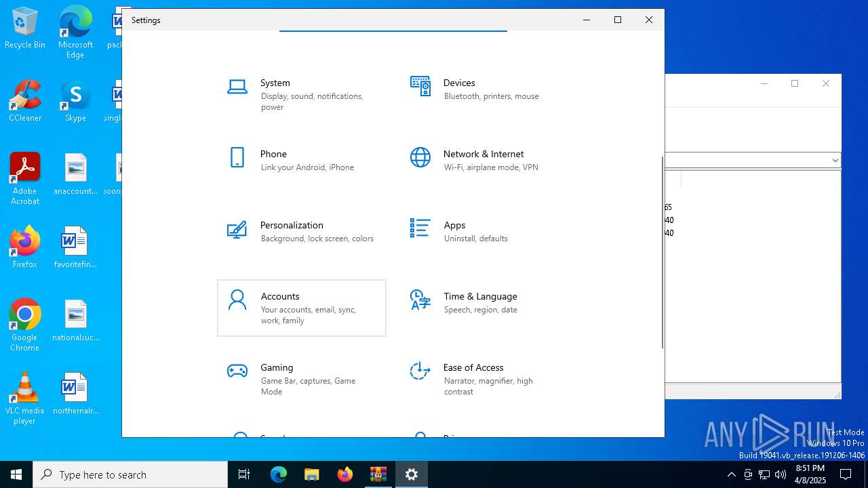Image resolution: width=868 pixels, height=488 pixels.
Task: Minimize the Settings window
Action: [x=587, y=20]
